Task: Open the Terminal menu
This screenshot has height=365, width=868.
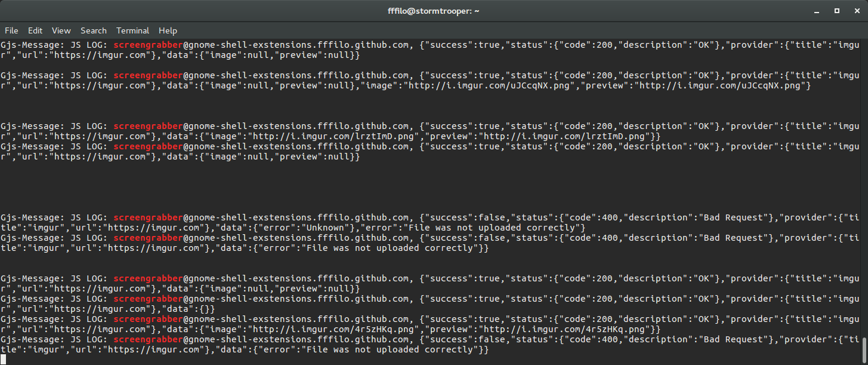Action: click(132, 30)
